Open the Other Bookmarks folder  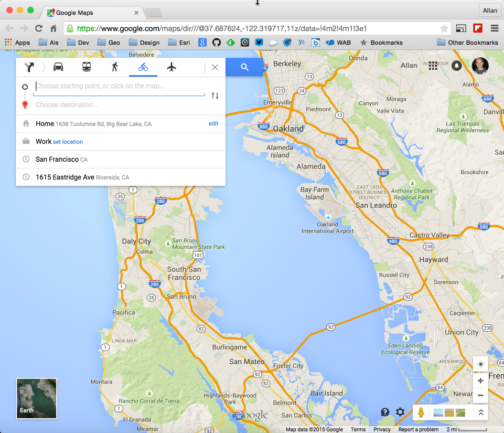click(467, 43)
